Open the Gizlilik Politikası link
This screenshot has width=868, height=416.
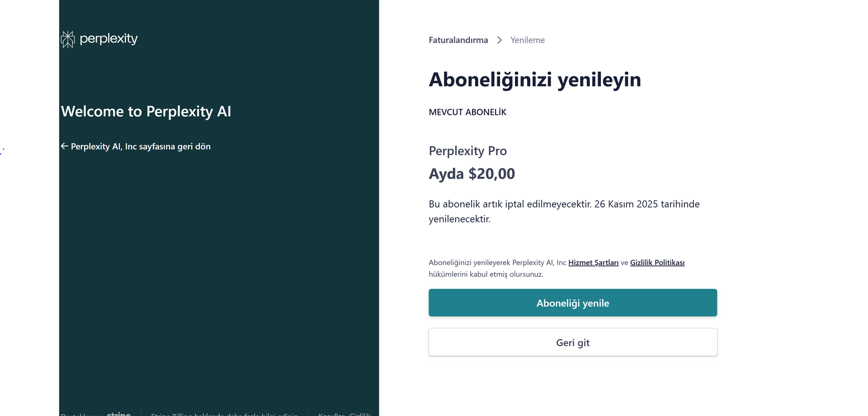(x=657, y=263)
